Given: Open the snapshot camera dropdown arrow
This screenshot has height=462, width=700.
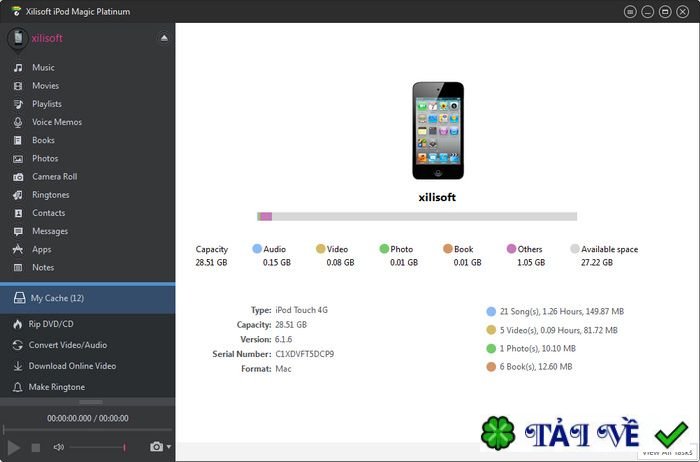Looking at the screenshot, I should [169, 446].
